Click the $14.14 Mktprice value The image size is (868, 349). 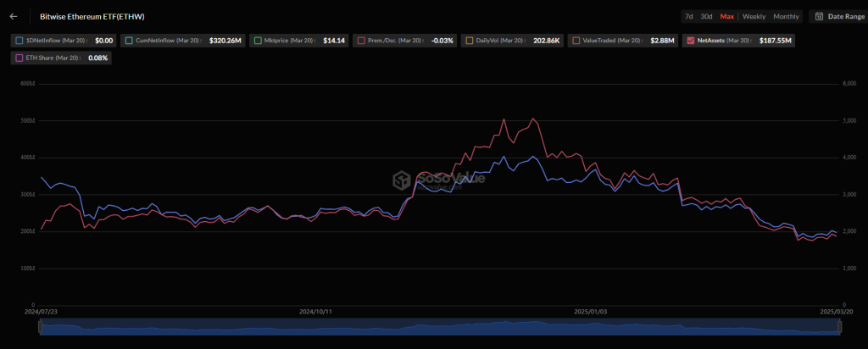[334, 41]
